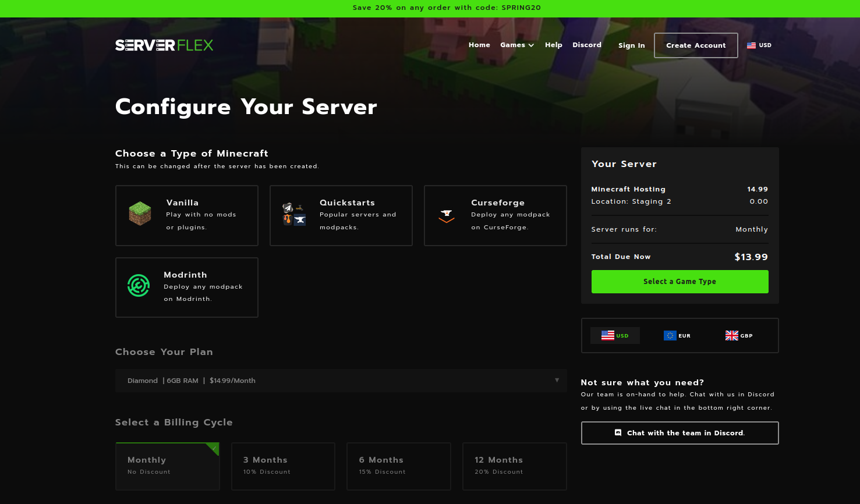The width and height of the screenshot is (860, 504).
Task: Click the Minecraft Hosting 14.99 line
Action: click(680, 189)
